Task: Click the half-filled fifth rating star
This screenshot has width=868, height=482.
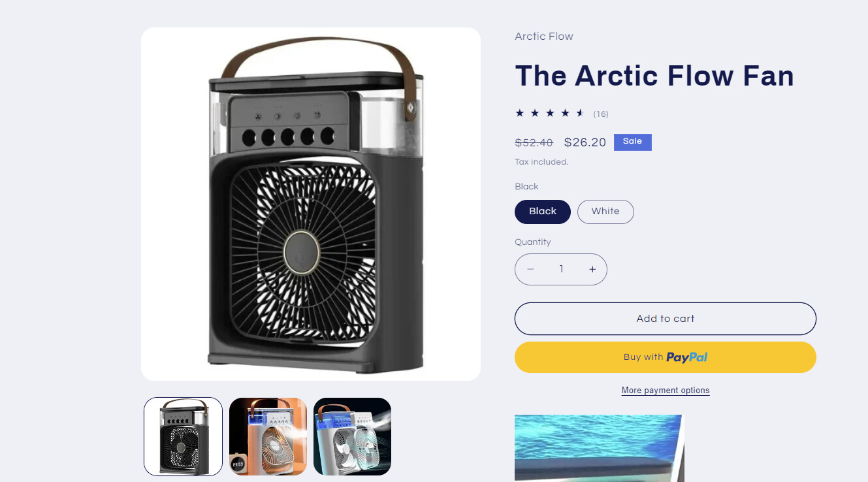Action: [580, 113]
